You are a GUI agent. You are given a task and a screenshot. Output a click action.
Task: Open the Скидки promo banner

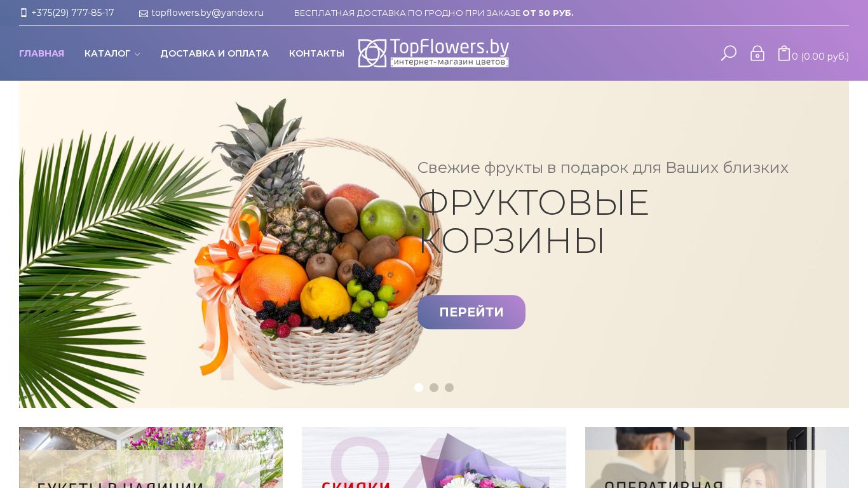pos(433,457)
